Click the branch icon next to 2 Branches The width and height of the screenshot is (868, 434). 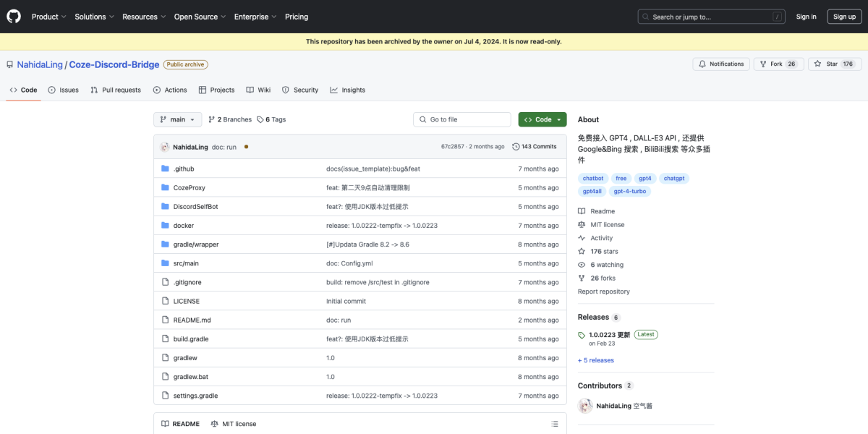point(210,119)
